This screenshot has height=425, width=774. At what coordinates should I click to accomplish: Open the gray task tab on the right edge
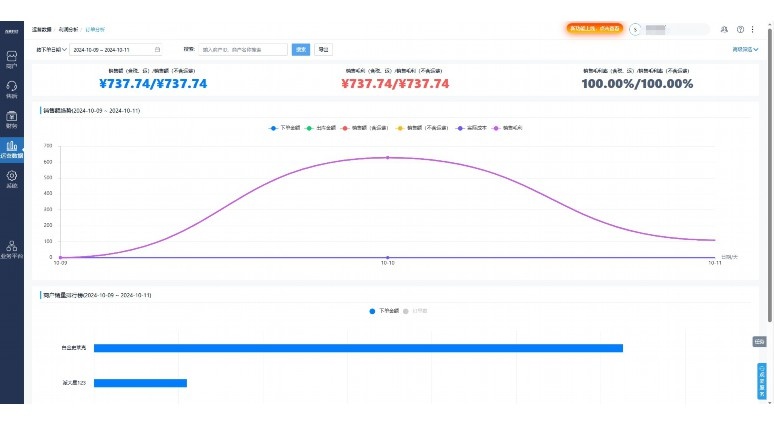point(759,342)
